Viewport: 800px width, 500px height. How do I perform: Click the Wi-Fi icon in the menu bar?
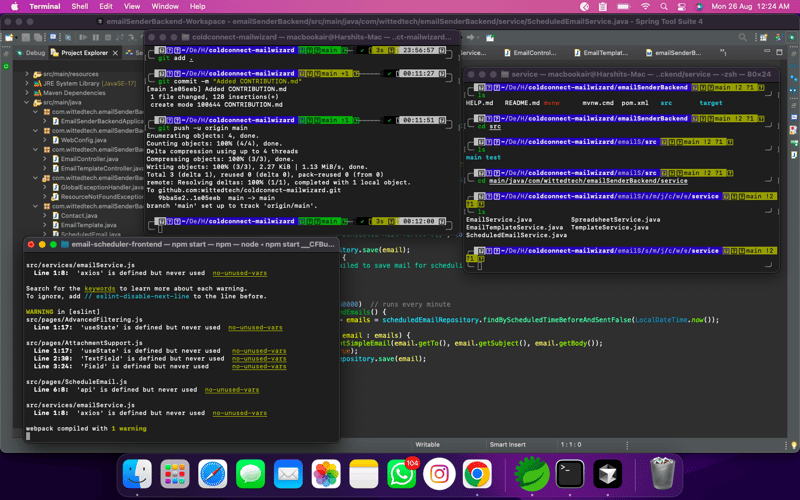645,7
